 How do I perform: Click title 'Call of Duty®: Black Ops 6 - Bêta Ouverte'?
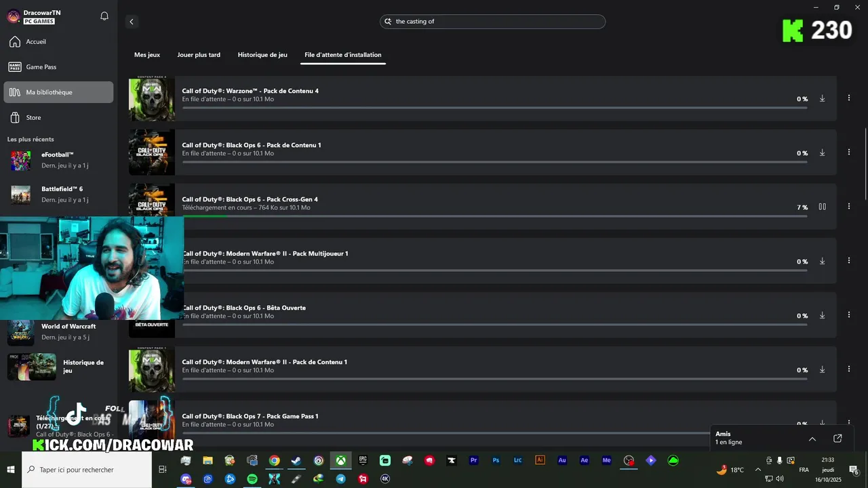coord(244,308)
